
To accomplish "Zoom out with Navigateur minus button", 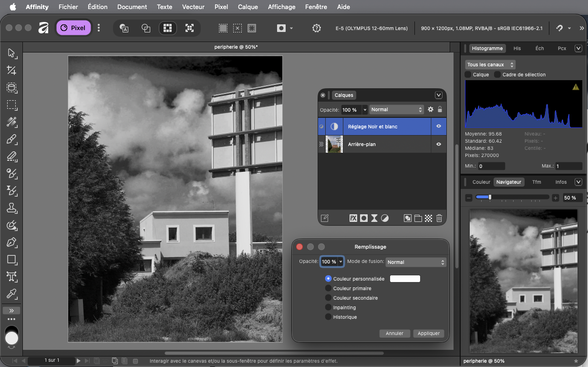I will 469,198.
